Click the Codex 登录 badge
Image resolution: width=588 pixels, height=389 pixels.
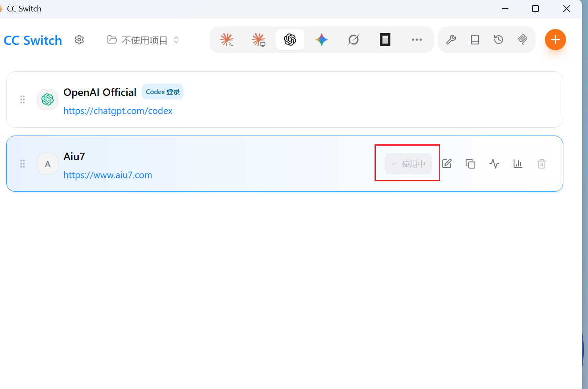click(x=163, y=92)
